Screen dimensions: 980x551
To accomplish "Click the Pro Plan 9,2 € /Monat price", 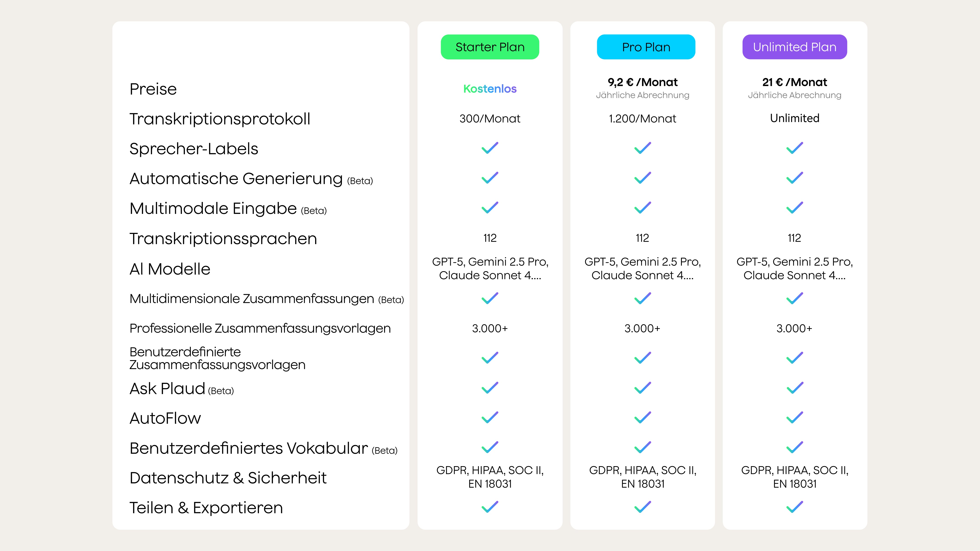I will click(x=643, y=82).
